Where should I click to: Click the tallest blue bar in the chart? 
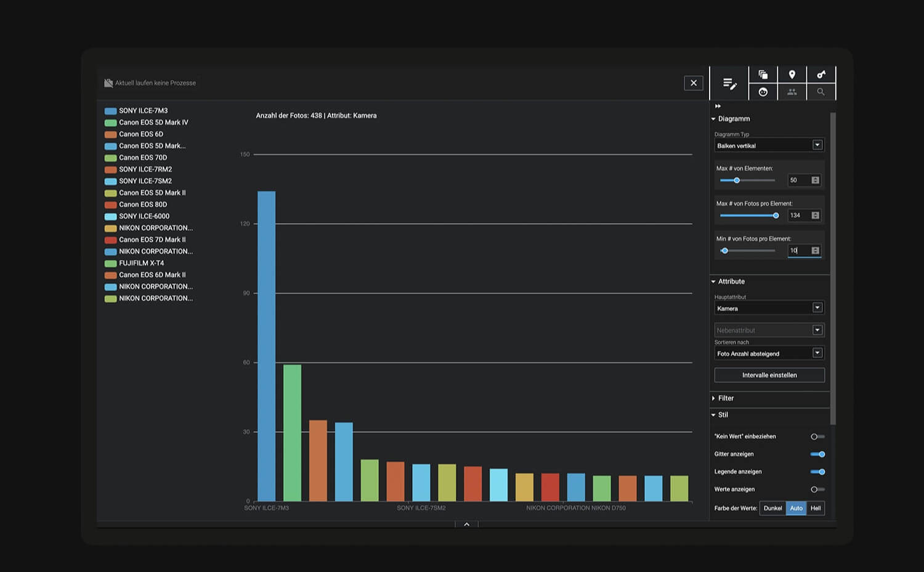coord(267,346)
